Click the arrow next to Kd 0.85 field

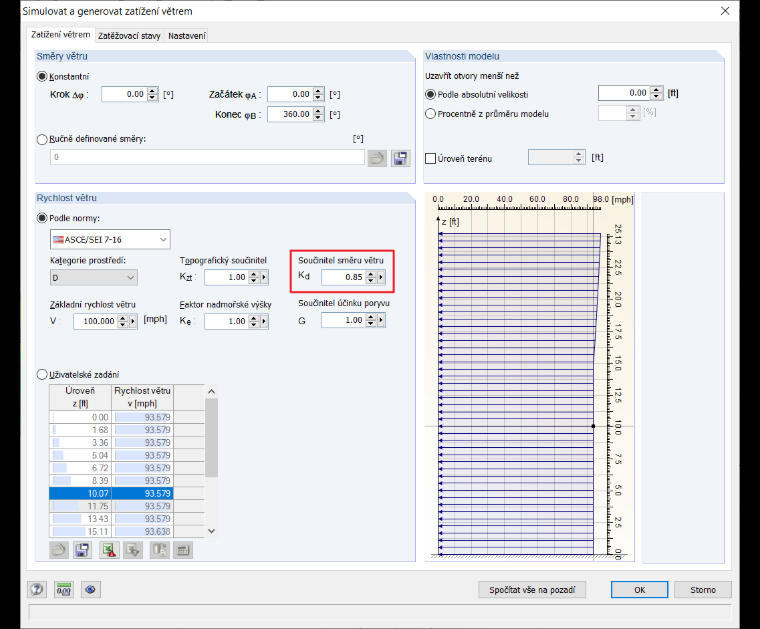381,277
